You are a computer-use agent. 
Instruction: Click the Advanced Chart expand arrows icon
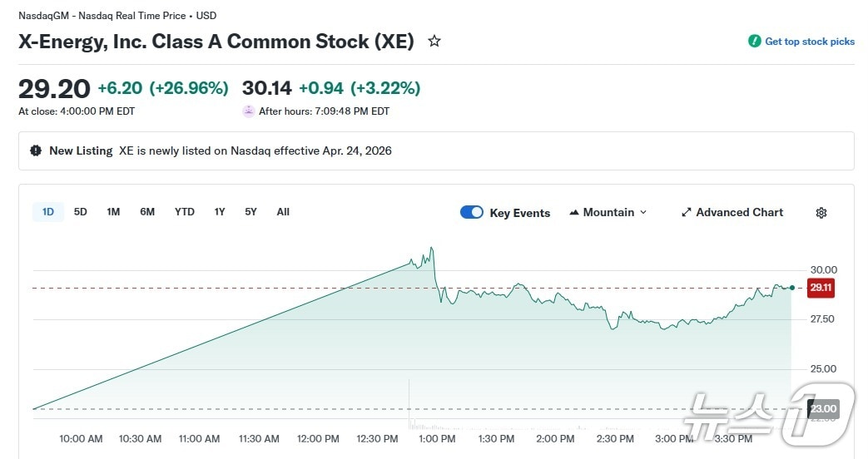(x=687, y=213)
